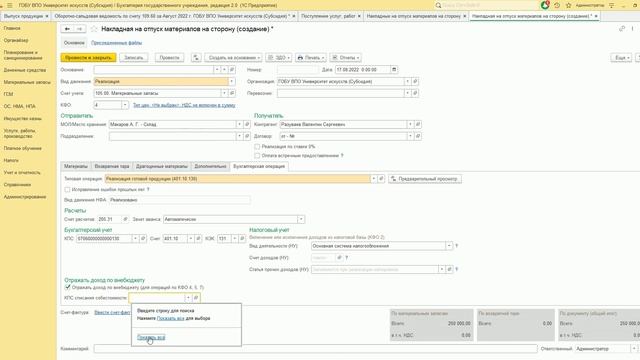Switch to the Материалы tab
640x360 pixels.
pyautogui.click(x=76, y=167)
